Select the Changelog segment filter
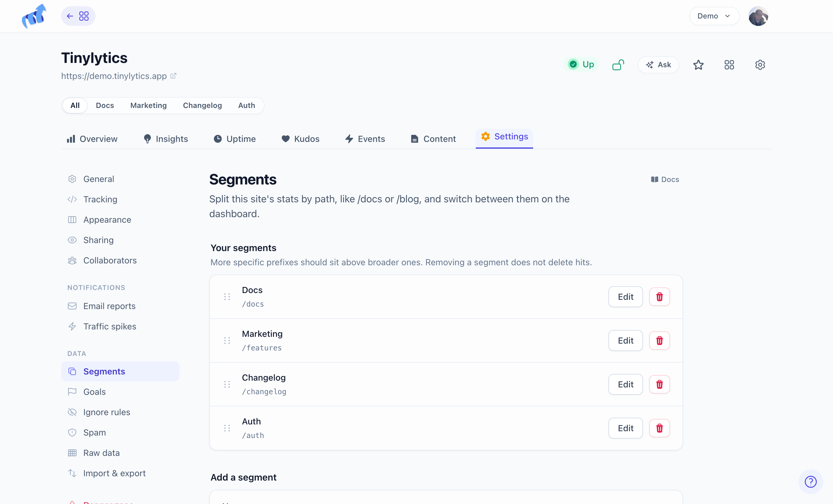Screen dimensions: 833x504 (x=202, y=105)
